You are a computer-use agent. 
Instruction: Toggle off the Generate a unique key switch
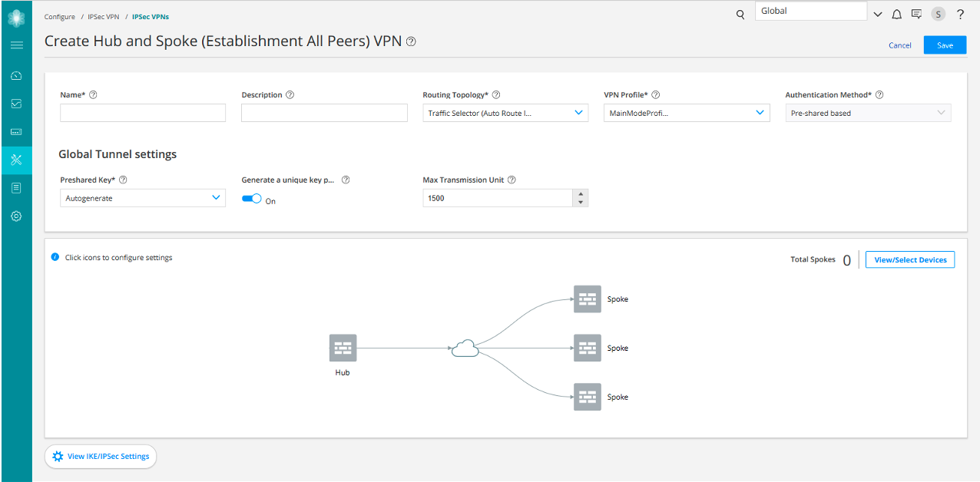click(250, 198)
